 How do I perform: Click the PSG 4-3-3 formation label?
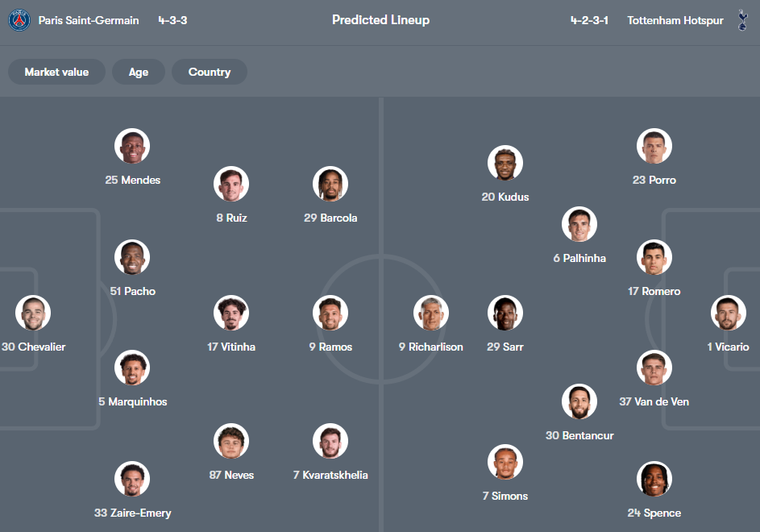tap(173, 20)
